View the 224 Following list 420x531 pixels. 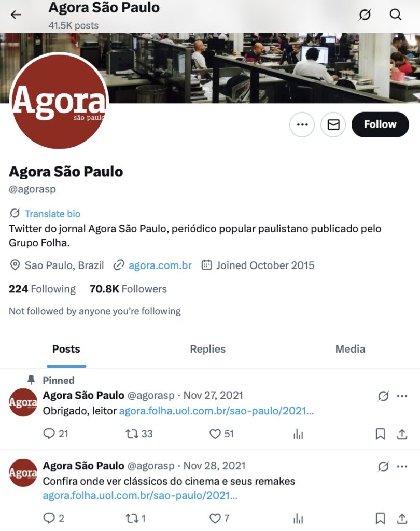(x=43, y=289)
